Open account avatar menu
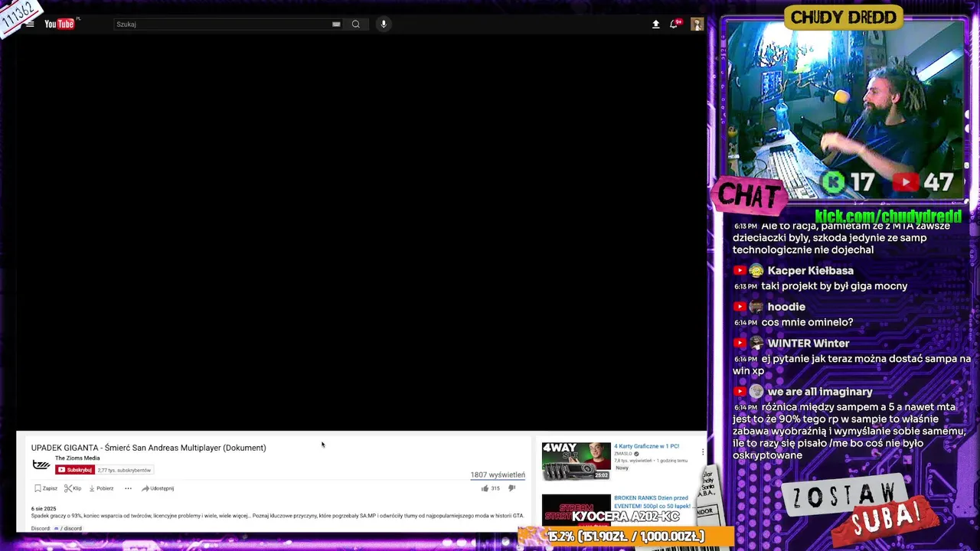The width and height of the screenshot is (980, 551). [697, 24]
